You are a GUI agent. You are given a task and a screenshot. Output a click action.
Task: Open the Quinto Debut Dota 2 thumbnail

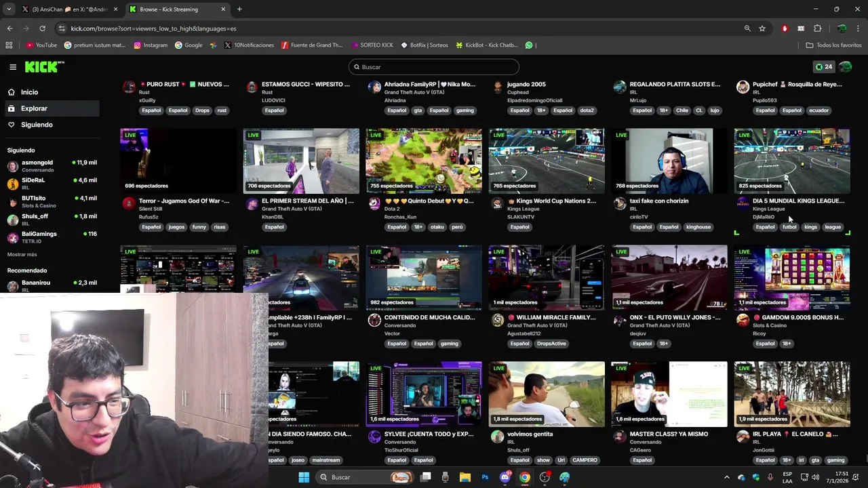[424, 161]
